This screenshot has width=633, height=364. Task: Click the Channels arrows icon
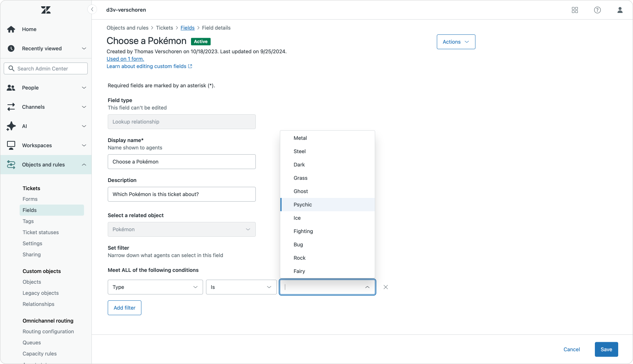(11, 107)
